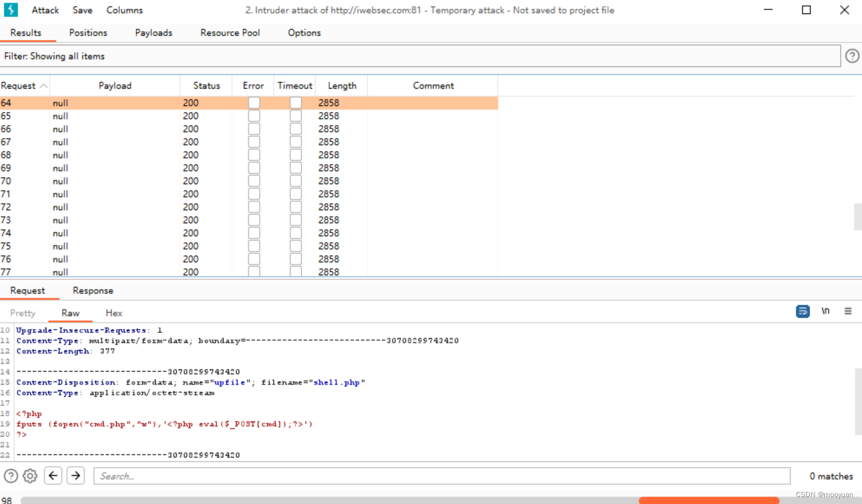Sort results by Error column header

253,86
